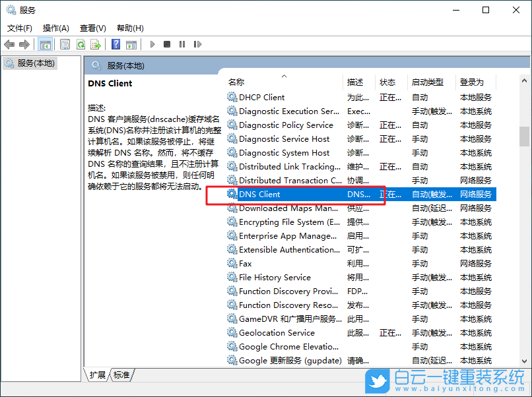
Task: Click the Export List toolbar icon
Action: [x=96, y=44]
